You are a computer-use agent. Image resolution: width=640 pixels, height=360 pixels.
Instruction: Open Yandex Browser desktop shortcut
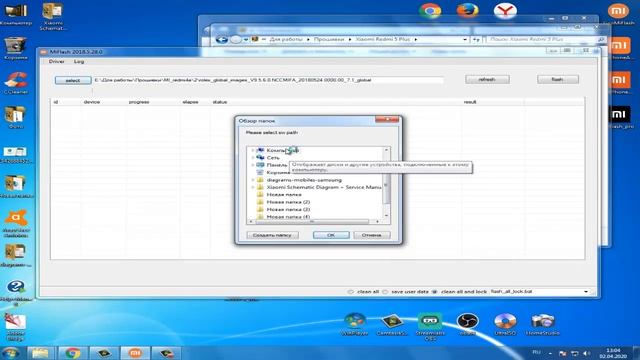tap(505, 11)
